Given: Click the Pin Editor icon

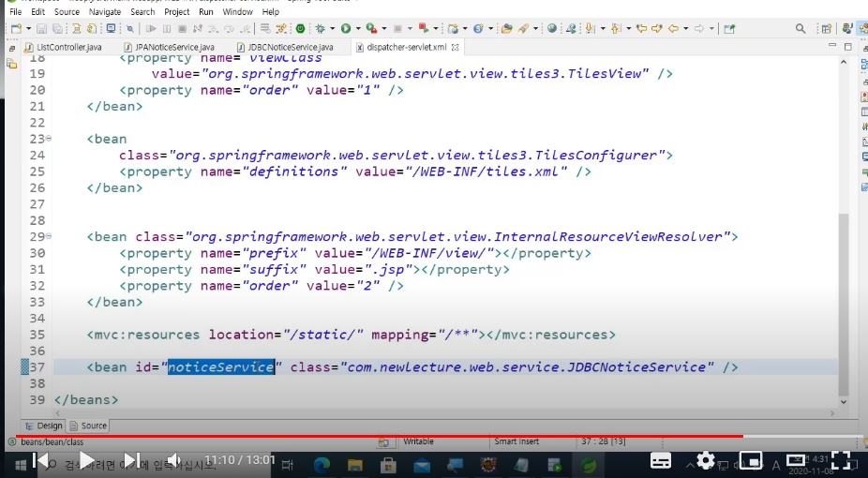Looking at the screenshot, I should pyautogui.click(x=729, y=29).
